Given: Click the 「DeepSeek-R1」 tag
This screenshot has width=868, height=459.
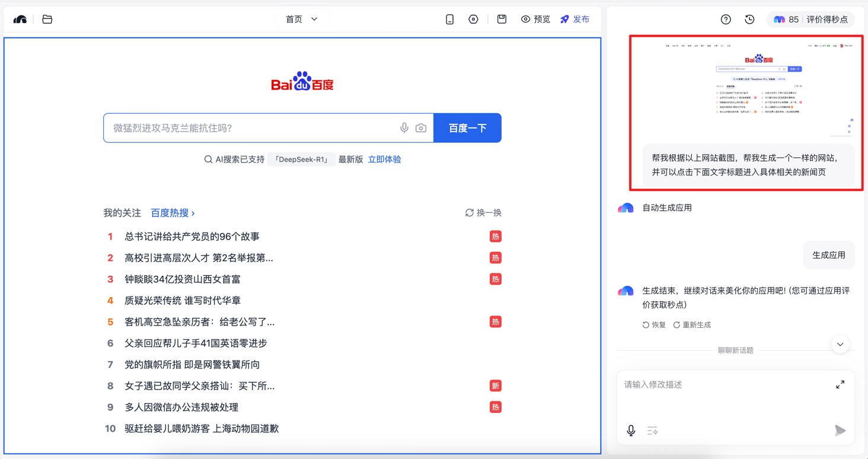Looking at the screenshot, I should (301, 160).
